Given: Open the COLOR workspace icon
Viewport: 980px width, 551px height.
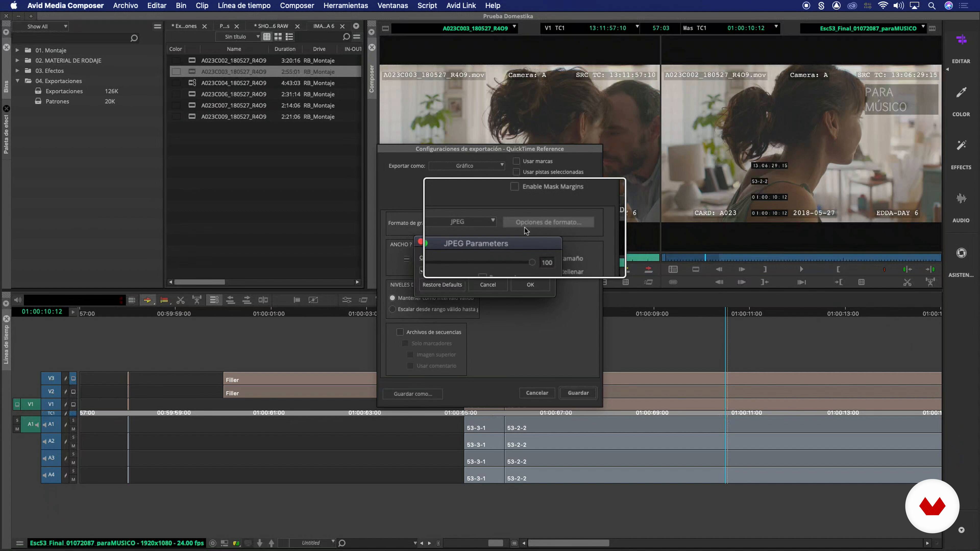Looking at the screenshot, I should click(x=961, y=92).
